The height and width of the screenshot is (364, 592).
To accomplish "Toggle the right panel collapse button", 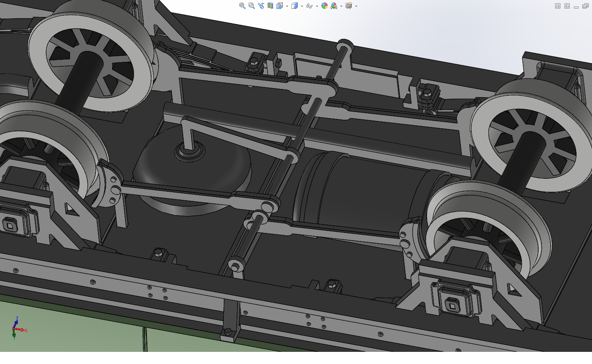I will point(567,6).
